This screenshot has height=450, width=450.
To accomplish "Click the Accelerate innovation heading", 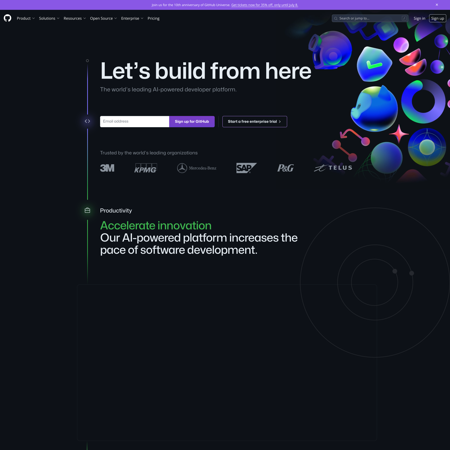I will [156, 226].
